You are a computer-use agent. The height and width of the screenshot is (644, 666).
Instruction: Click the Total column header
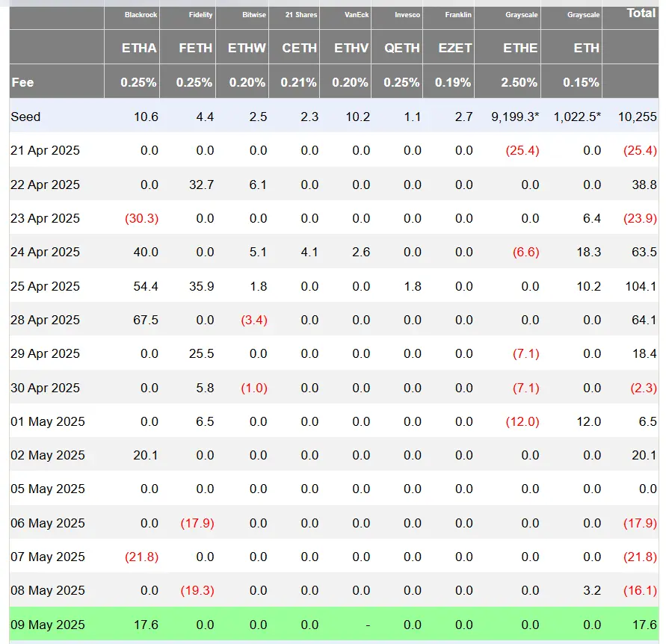click(x=641, y=13)
